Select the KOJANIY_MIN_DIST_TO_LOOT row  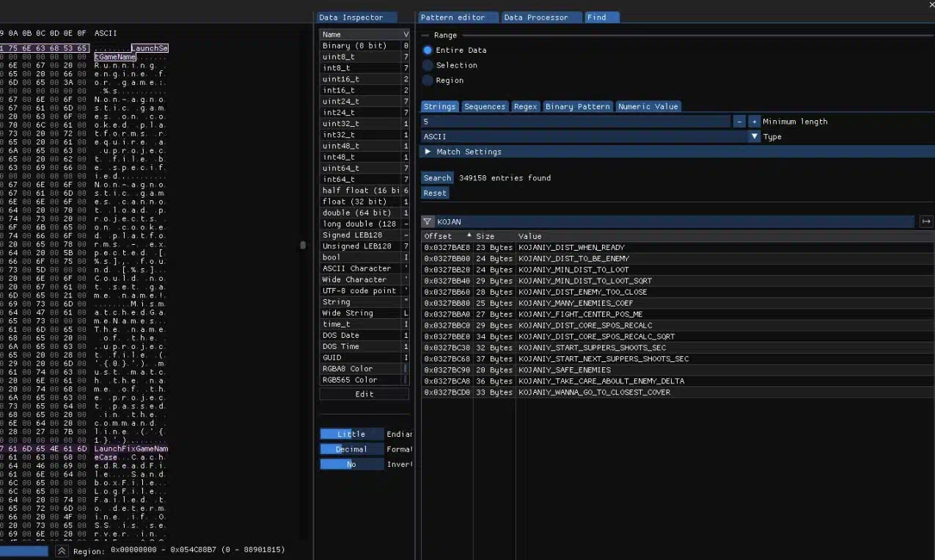pos(678,270)
